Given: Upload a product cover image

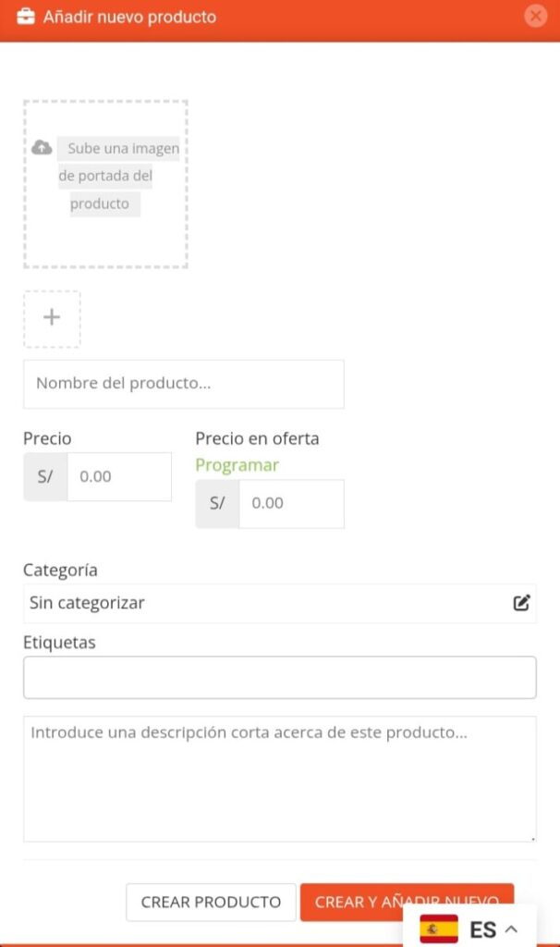Looking at the screenshot, I should click(x=105, y=184).
